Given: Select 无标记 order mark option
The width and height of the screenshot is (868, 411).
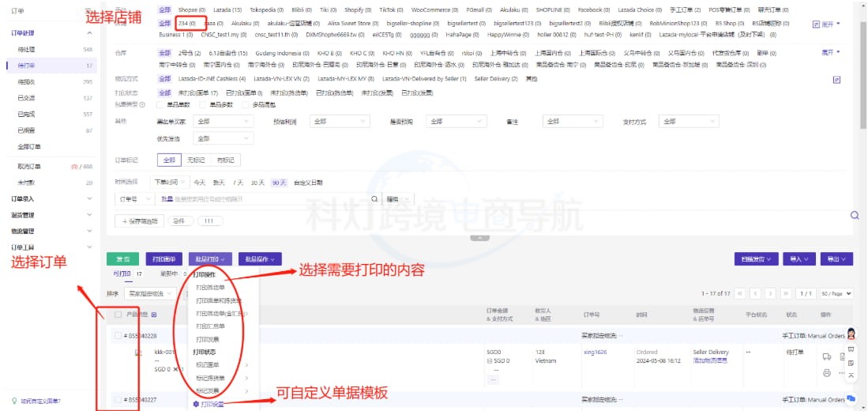Looking at the screenshot, I should [x=196, y=160].
